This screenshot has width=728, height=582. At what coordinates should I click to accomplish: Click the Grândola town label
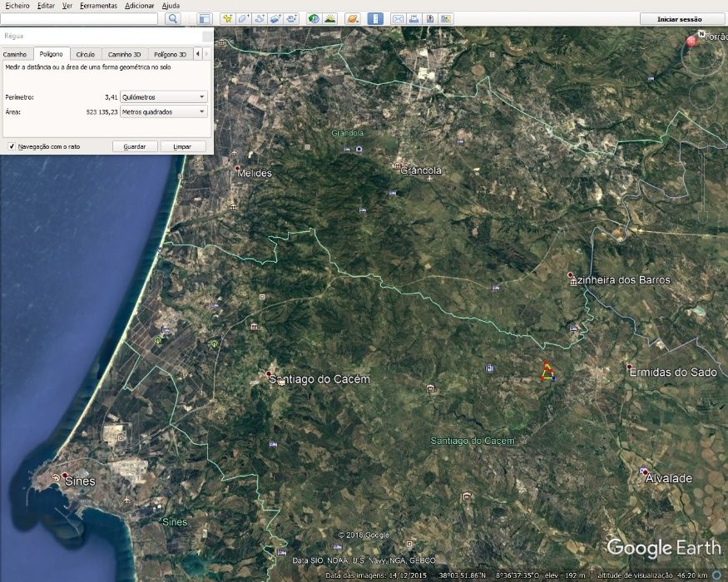421,170
